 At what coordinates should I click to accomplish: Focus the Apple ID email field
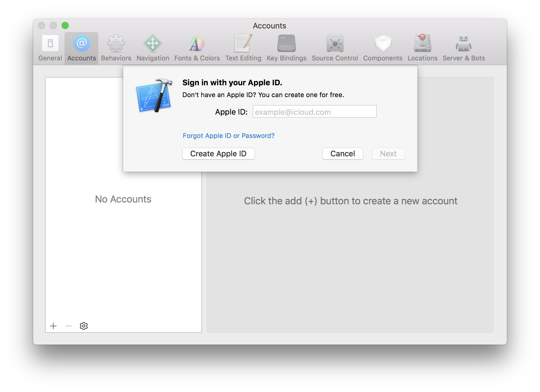[314, 112]
